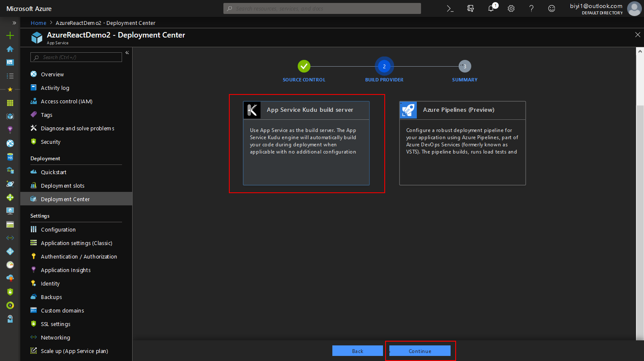
Task: Open Cost Management green circle icon
Action: click(10, 305)
